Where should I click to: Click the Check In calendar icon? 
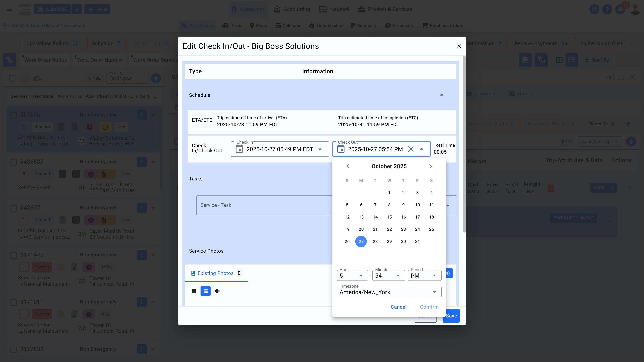pyautogui.click(x=239, y=149)
